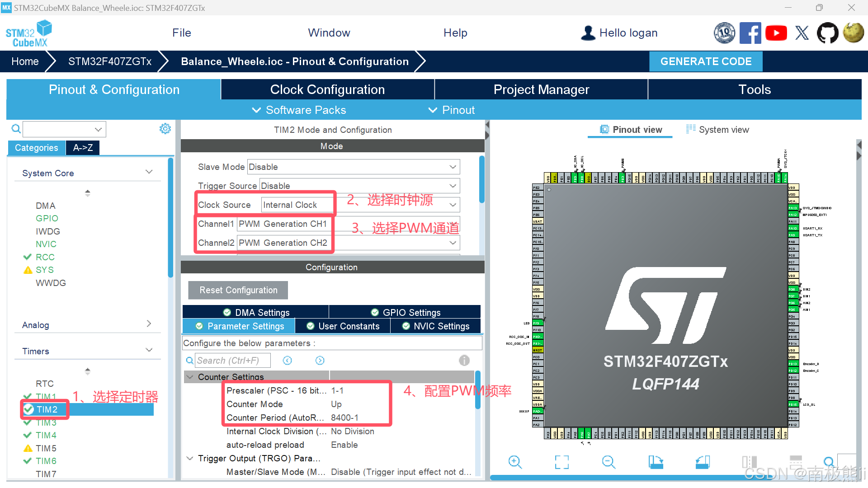Go to next parameter search result
Viewport: 868px width, 488px height.
pos(320,361)
